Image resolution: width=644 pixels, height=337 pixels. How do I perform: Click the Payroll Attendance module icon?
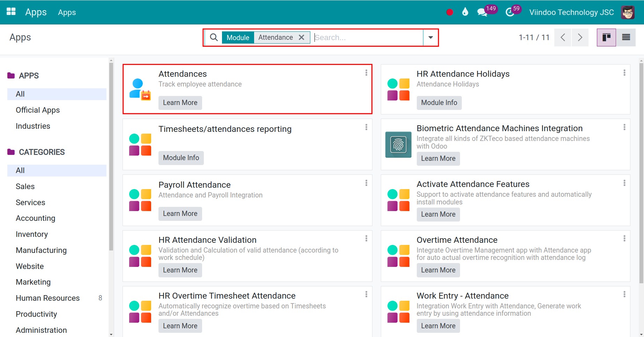(140, 200)
